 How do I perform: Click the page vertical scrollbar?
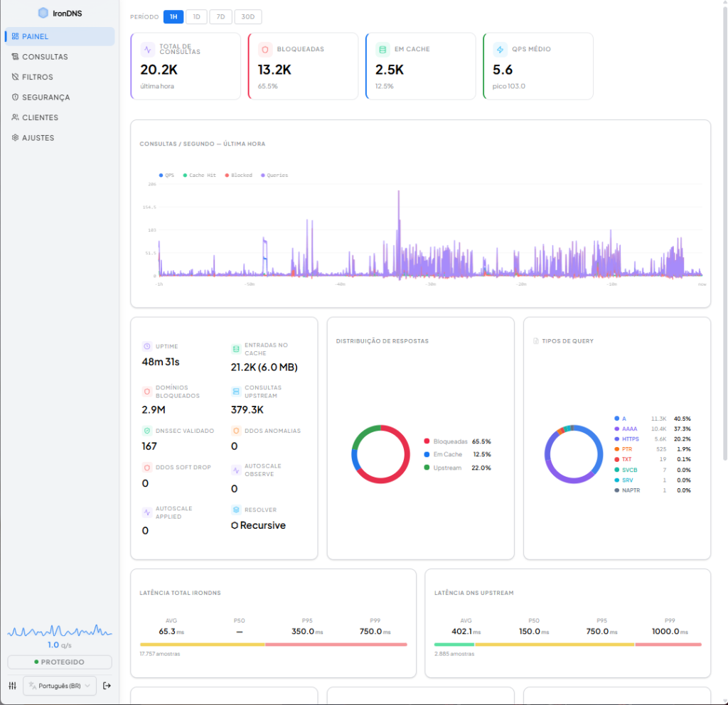pyautogui.click(x=724, y=213)
